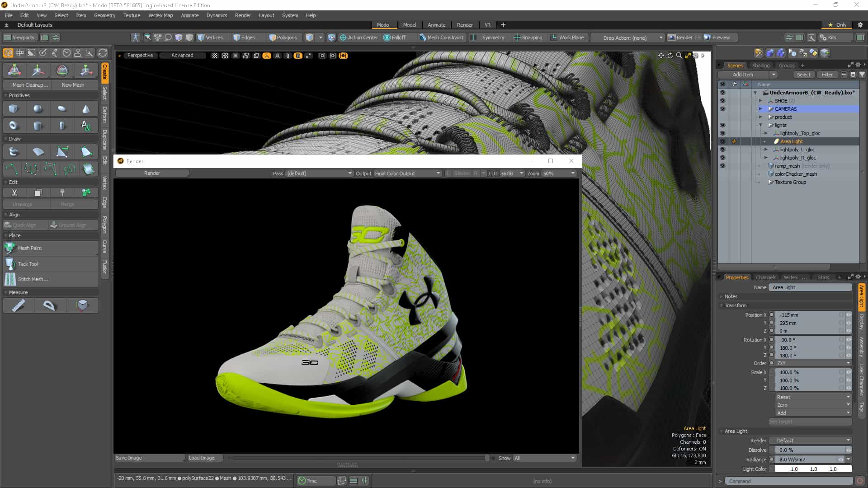
Task: Hide the SHOE item visibility eye
Action: (722, 101)
